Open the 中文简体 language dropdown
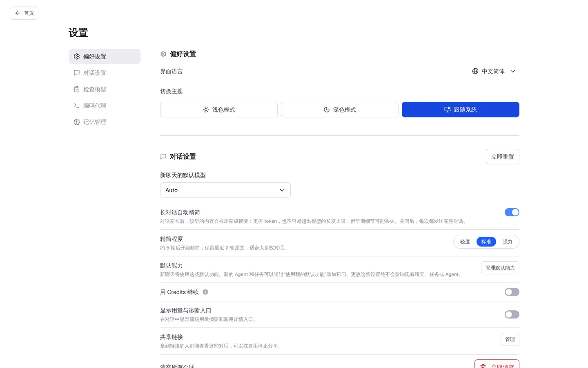 (494, 71)
